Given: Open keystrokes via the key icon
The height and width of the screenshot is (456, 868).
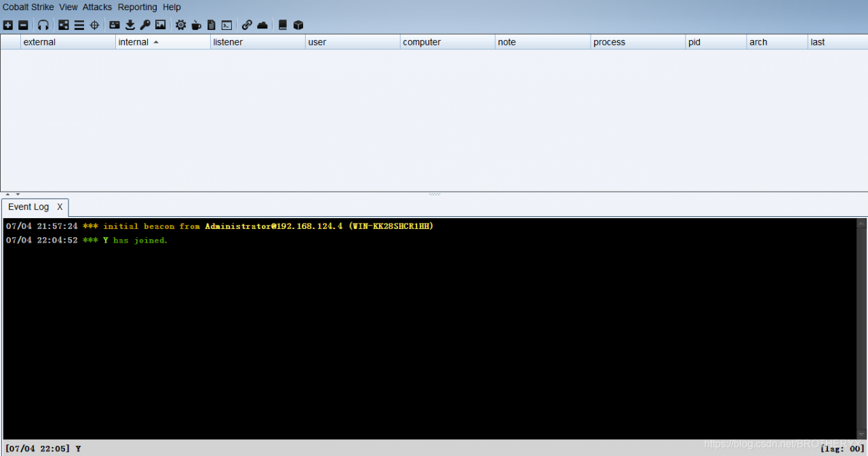Looking at the screenshot, I should (145, 25).
